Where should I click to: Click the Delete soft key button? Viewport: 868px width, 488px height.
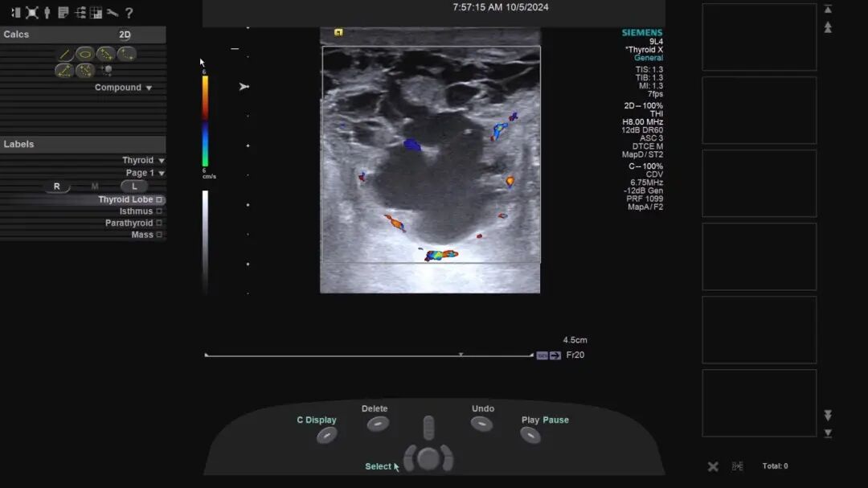point(378,424)
